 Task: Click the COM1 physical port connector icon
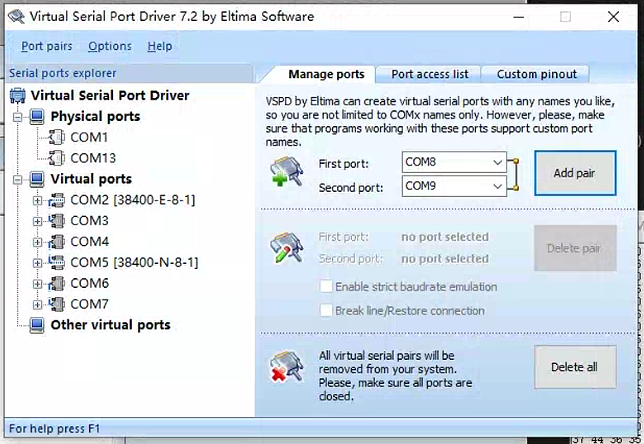click(57, 137)
